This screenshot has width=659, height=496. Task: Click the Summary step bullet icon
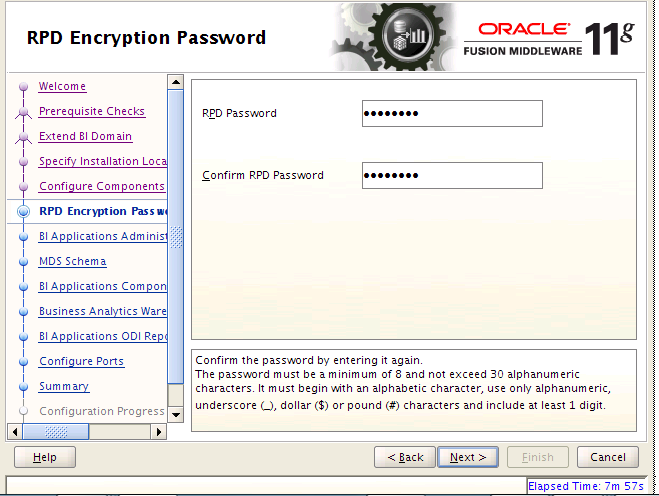pos(24,387)
